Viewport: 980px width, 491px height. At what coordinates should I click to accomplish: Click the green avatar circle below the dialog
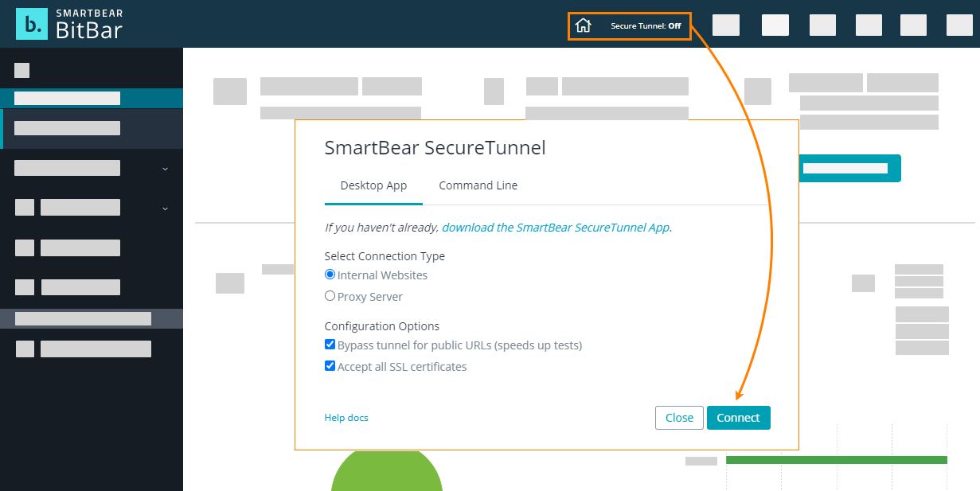pyautogui.click(x=386, y=477)
